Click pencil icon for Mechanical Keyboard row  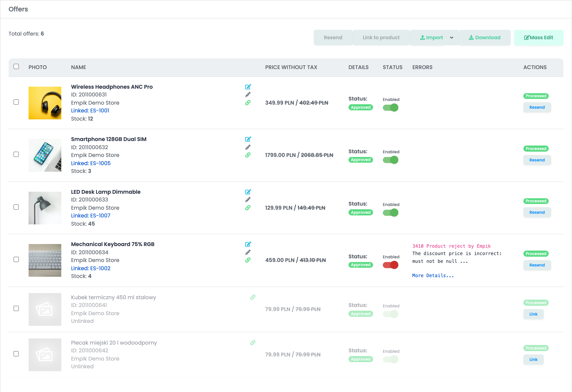[248, 252]
